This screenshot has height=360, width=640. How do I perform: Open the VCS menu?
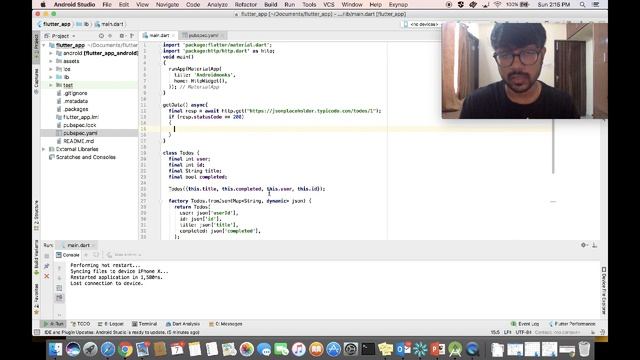(x=329, y=4)
